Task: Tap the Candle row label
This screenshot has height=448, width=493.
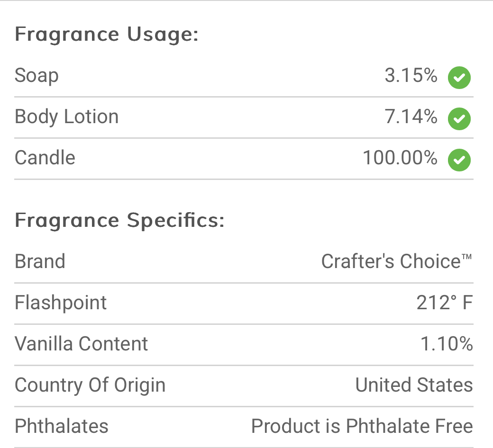Action: pyautogui.click(x=45, y=158)
